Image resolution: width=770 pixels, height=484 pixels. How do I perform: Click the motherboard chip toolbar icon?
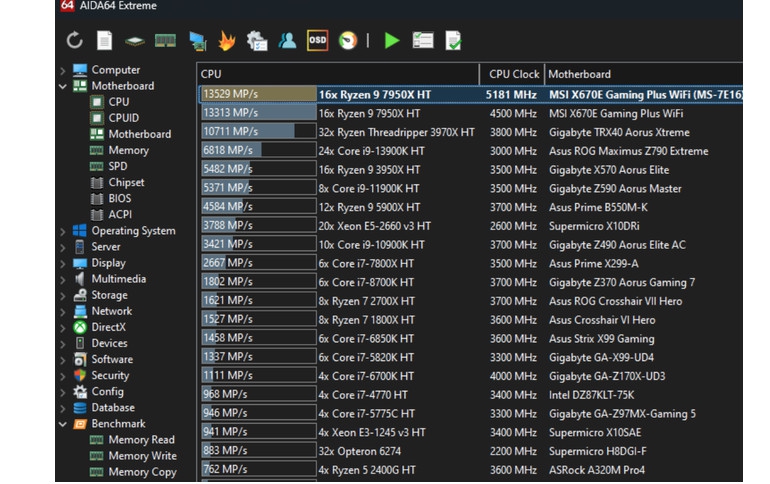(x=135, y=41)
